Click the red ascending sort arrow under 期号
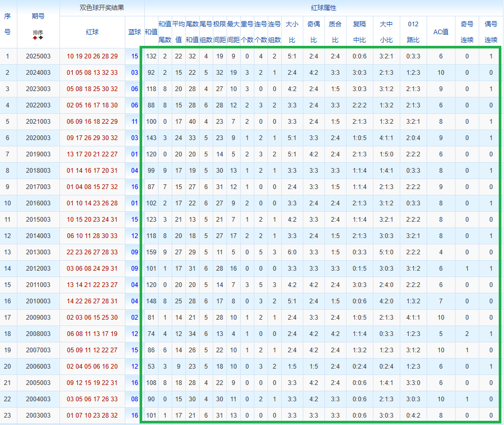This screenshot has width=504, height=425. [x=35, y=38]
